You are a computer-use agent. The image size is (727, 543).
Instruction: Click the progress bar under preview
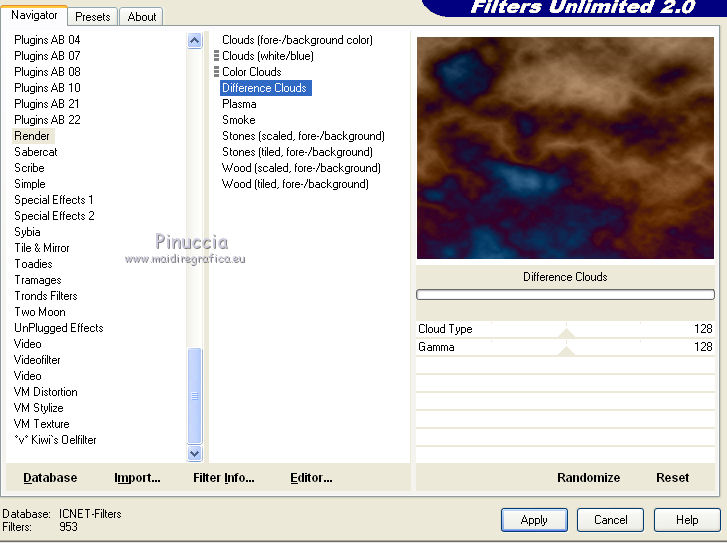[565, 294]
